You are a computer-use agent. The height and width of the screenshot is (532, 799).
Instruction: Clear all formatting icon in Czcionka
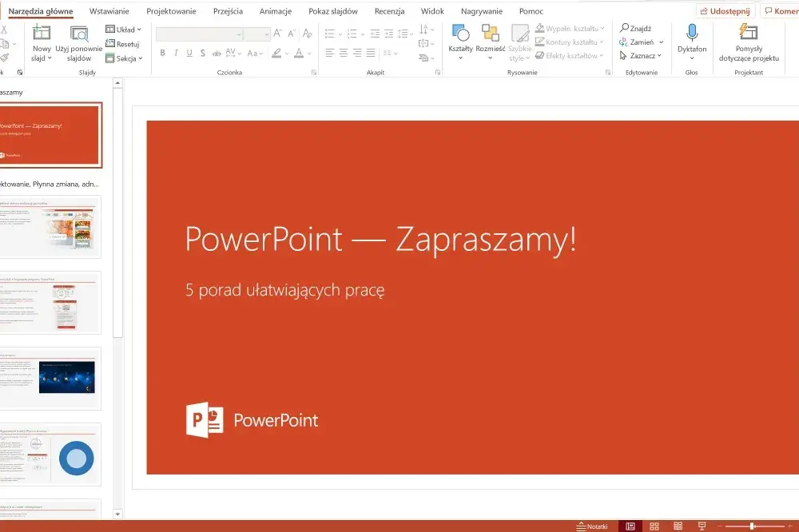click(x=307, y=34)
